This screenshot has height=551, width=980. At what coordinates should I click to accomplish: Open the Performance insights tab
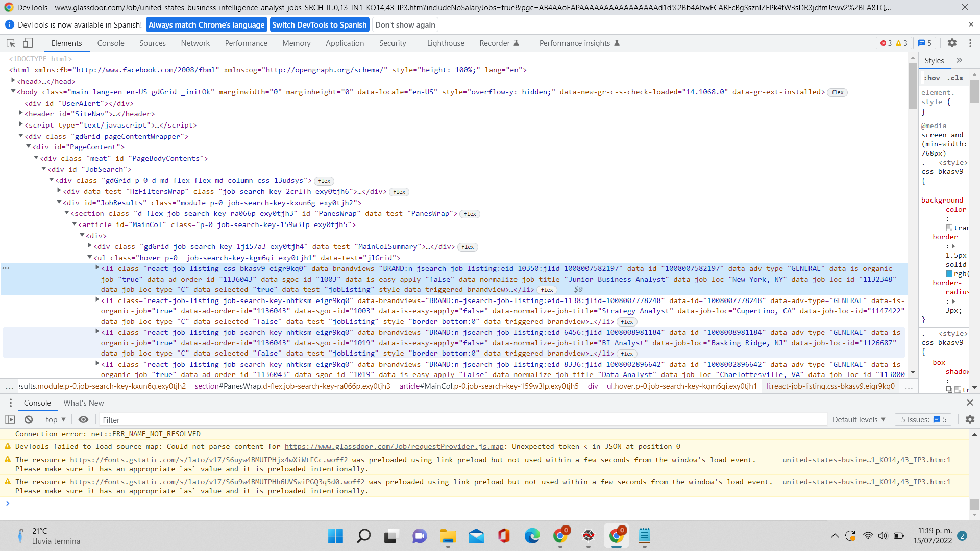(x=579, y=43)
